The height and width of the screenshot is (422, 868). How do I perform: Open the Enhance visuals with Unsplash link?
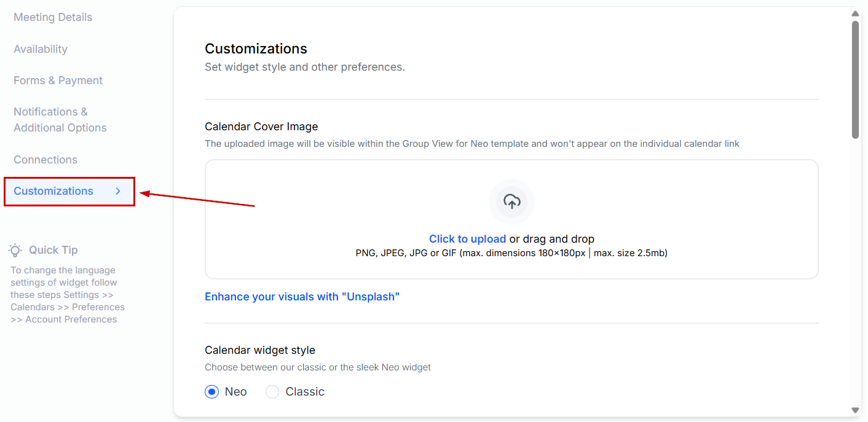[302, 297]
